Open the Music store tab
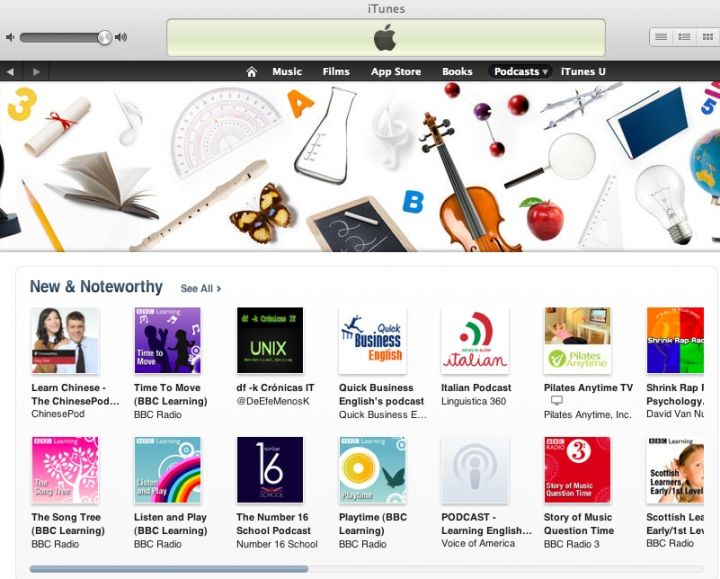The height and width of the screenshot is (579, 720). pyautogui.click(x=287, y=72)
